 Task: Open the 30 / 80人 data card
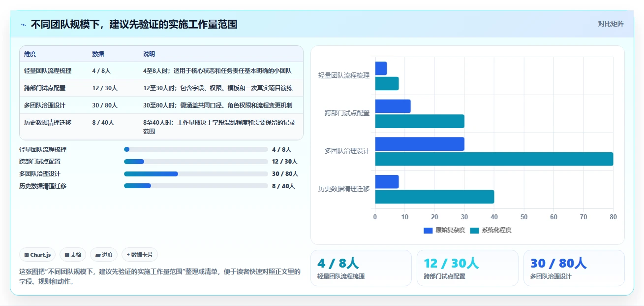574,268
